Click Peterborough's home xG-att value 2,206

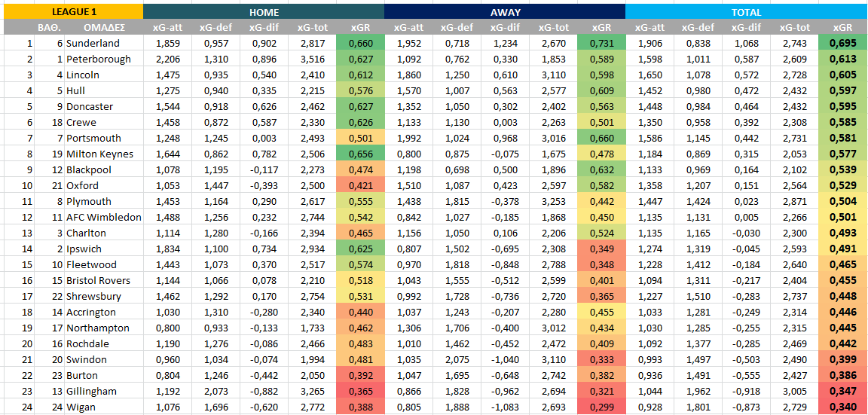click(x=167, y=60)
